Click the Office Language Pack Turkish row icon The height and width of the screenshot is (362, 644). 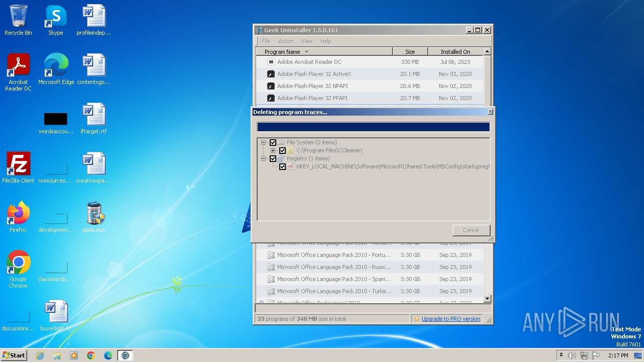[271, 291]
